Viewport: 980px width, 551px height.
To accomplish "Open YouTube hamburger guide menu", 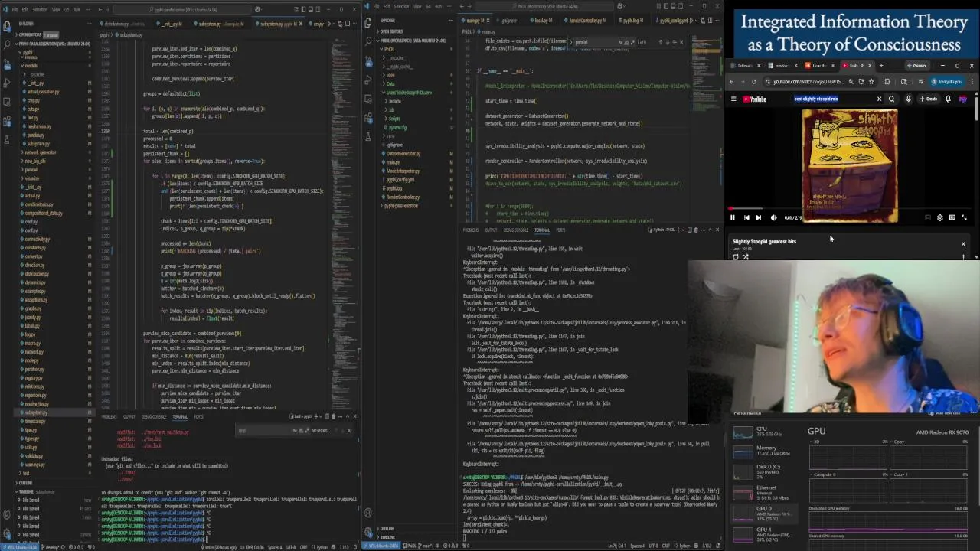I will 733,99.
